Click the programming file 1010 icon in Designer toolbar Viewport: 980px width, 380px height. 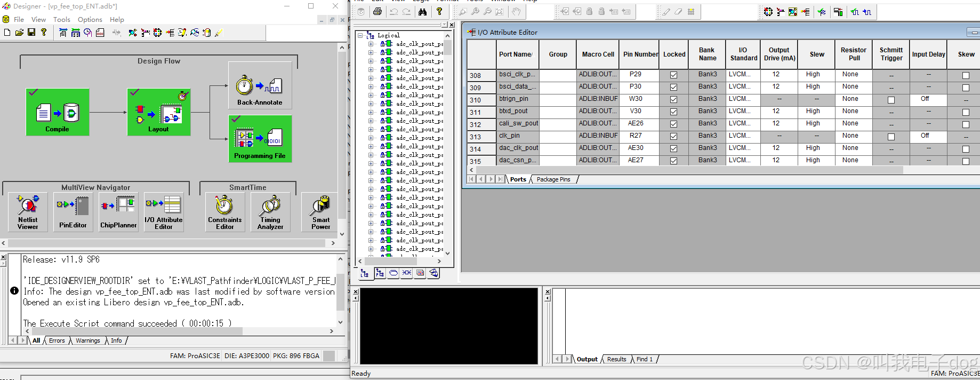pos(100,33)
